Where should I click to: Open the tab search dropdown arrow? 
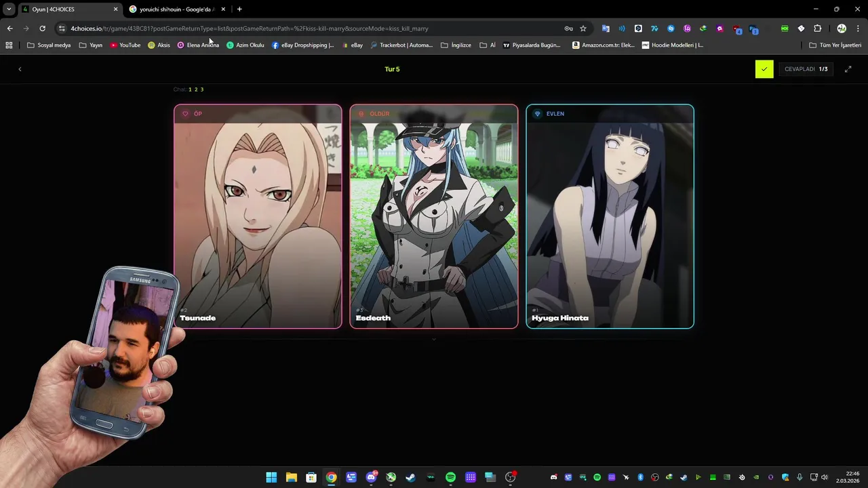pos(9,9)
